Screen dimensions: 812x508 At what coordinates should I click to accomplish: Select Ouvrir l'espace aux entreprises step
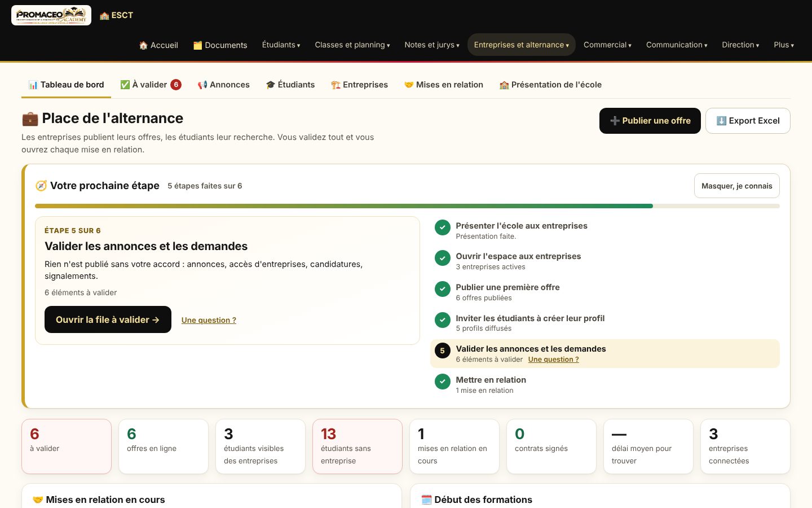tap(605, 261)
